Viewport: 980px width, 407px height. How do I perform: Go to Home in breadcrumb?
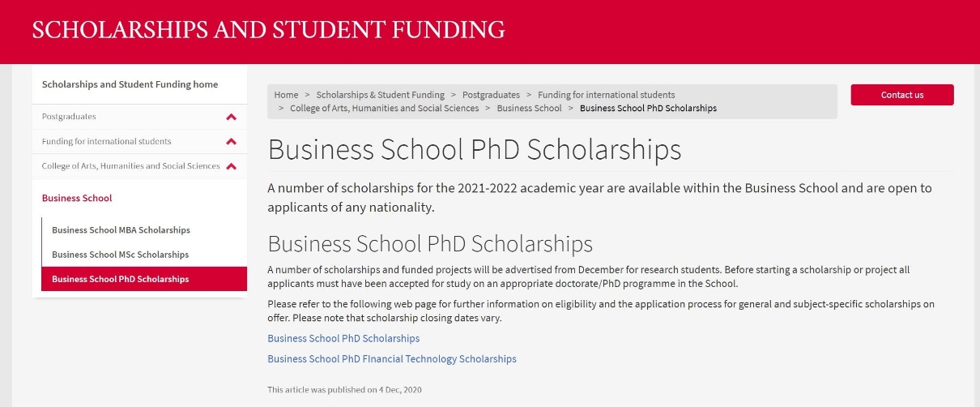[x=286, y=95]
